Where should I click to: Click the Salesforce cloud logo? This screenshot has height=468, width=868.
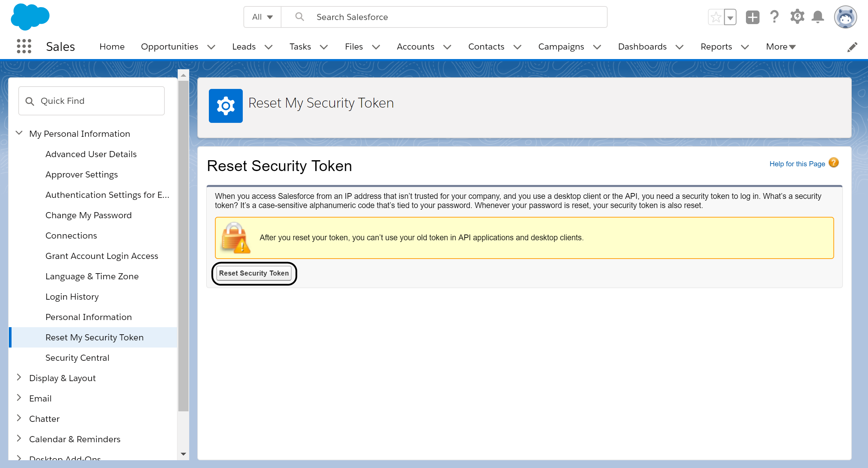(x=30, y=17)
